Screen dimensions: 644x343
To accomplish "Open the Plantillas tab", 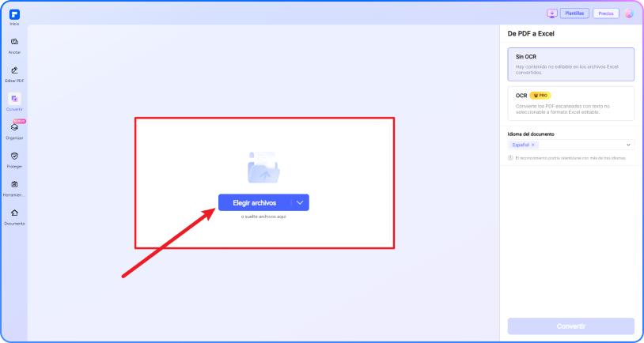I will click(x=574, y=13).
